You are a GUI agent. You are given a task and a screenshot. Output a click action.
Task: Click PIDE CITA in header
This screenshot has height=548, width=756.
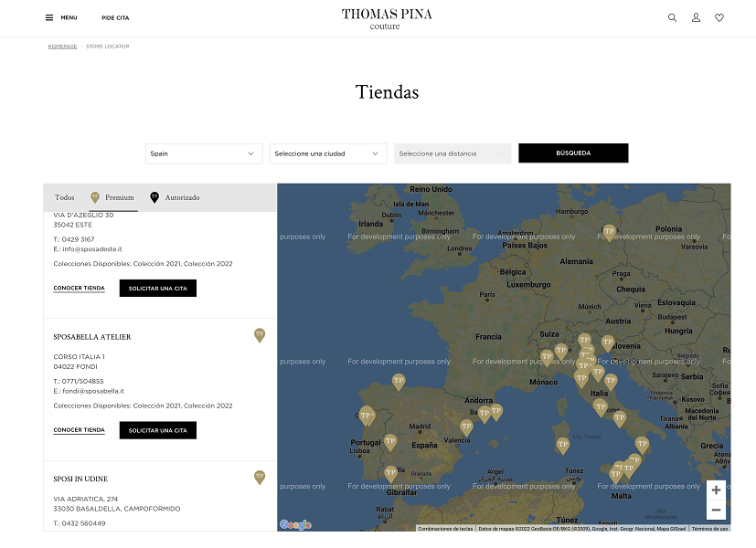tap(115, 18)
